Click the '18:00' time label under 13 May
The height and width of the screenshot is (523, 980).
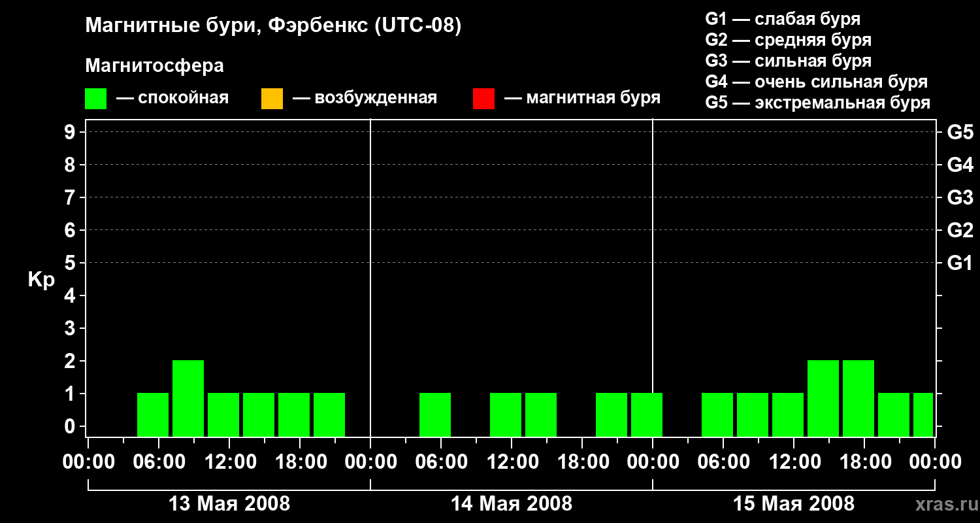pos(300,462)
